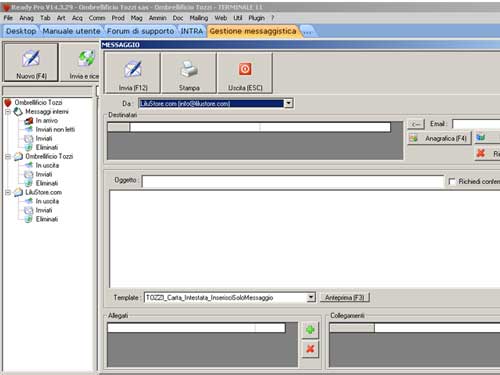Open the Da sender dropdown
Viewport: 500px width, 375px height.
288,103
